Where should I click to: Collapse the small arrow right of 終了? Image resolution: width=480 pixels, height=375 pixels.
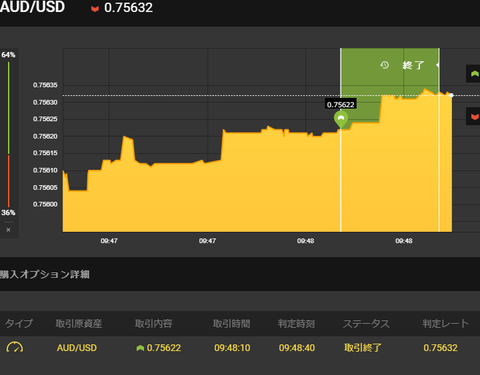[x=437, y=65]
